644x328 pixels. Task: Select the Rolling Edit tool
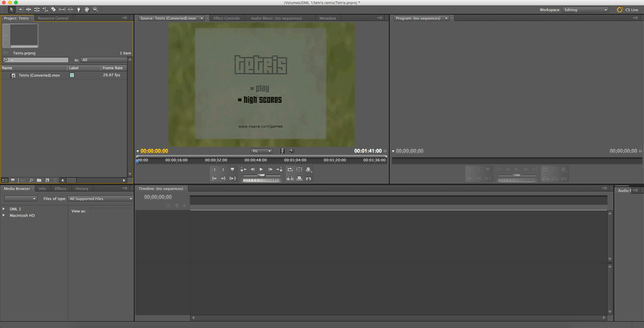(x=37, y=9)
